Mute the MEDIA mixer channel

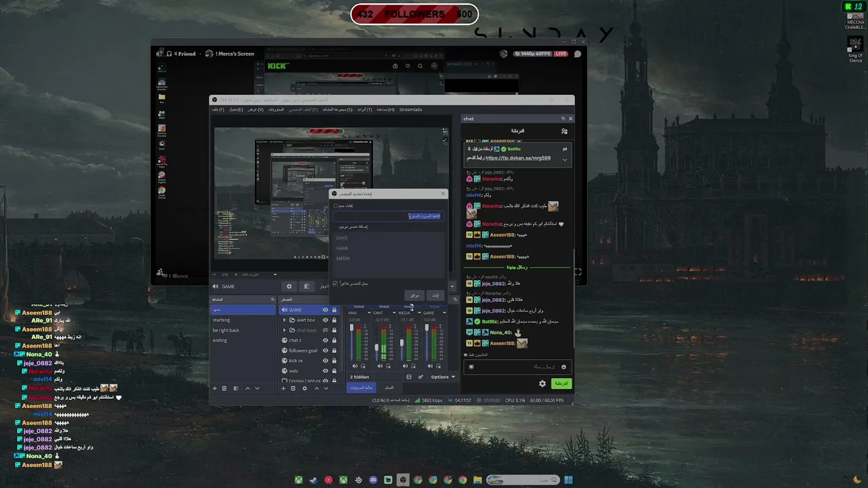tap(405, 367)
